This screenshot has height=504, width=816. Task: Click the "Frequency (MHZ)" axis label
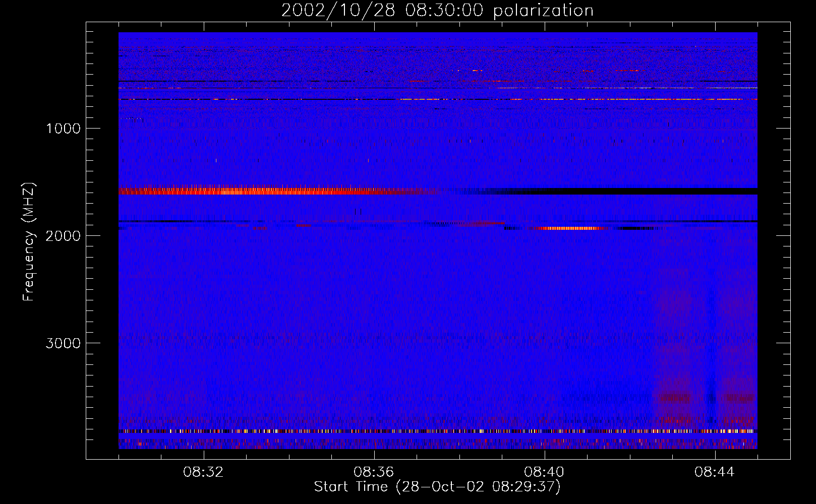point(28,242)
